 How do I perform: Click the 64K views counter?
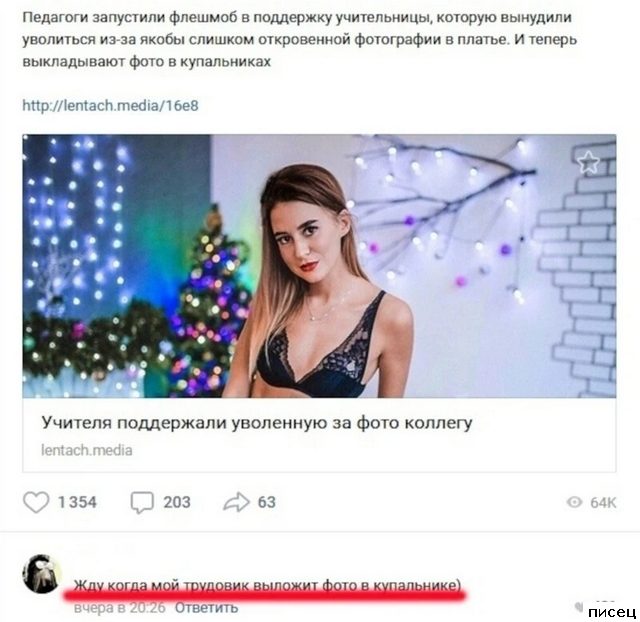603,502
